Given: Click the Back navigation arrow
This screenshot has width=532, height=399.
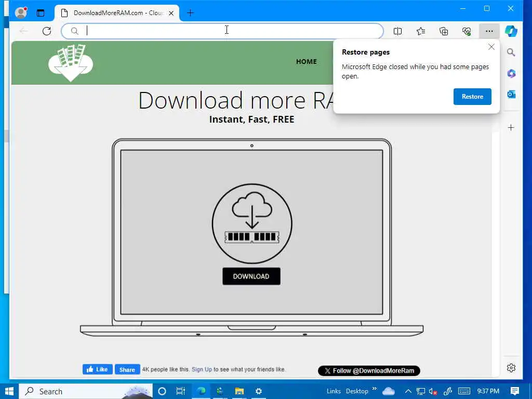Looking at the screenshot, I should click(x=24, y=31).
